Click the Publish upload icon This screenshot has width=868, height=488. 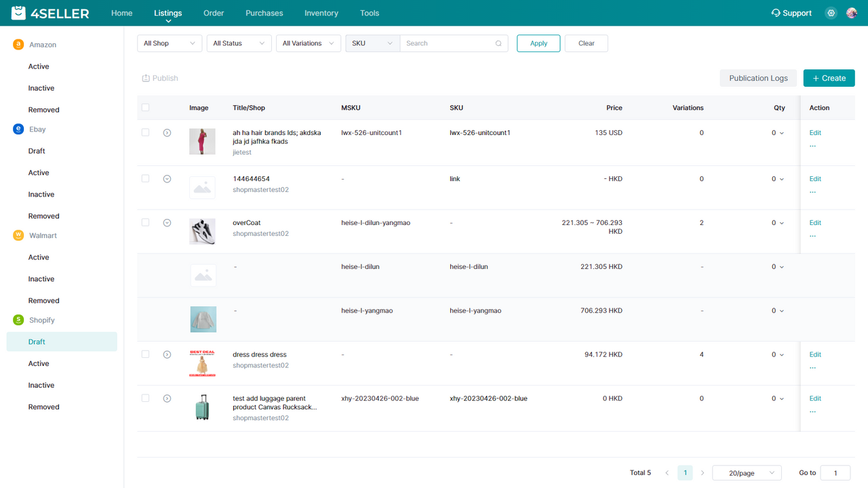(x=145, y=78)
